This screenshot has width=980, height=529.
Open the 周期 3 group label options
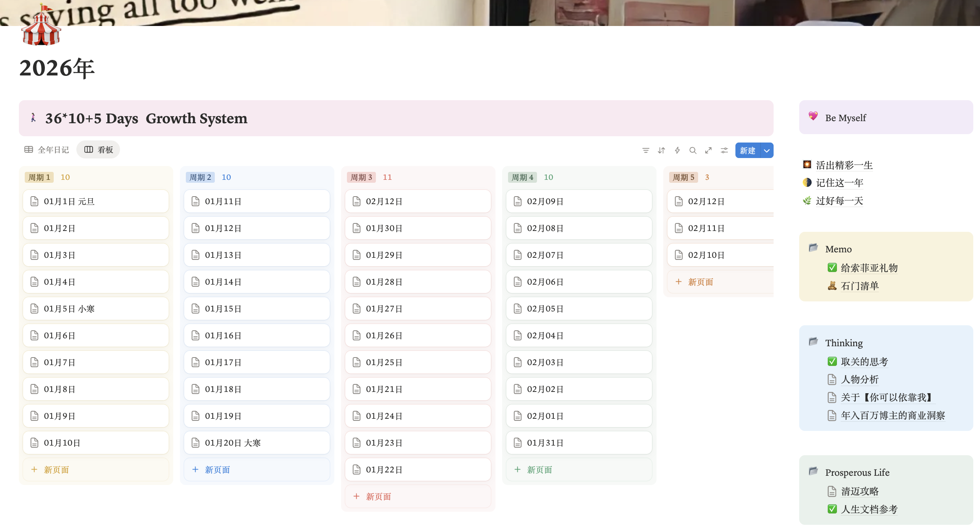[361, 177]
